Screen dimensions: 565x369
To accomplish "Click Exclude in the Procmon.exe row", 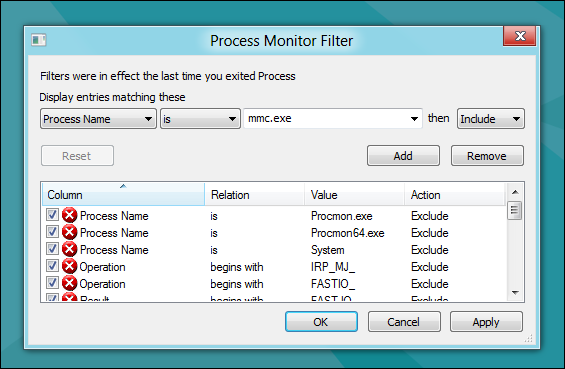I will [x=430, y=216].
